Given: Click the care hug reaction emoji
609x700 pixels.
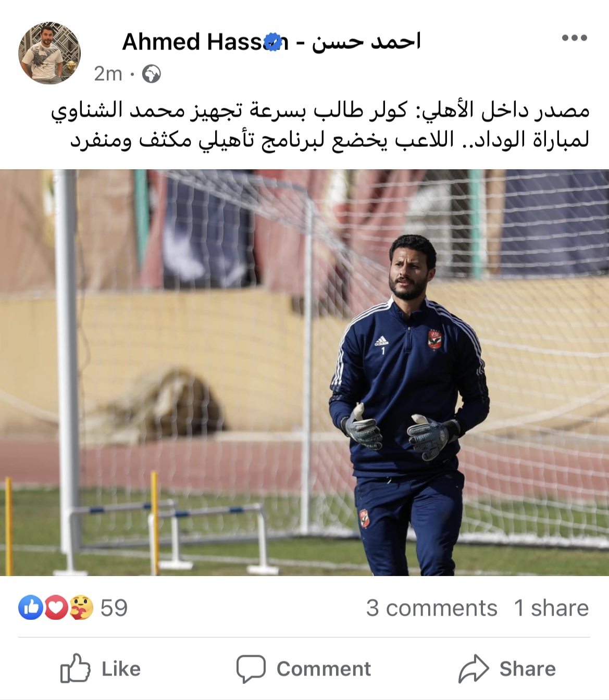Looking at the screenshot, I should (x=81, y=607).
